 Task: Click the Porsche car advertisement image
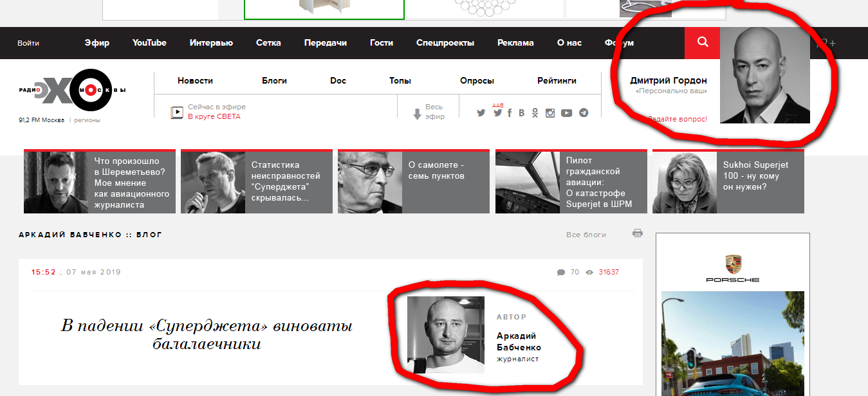pos(733,343)
